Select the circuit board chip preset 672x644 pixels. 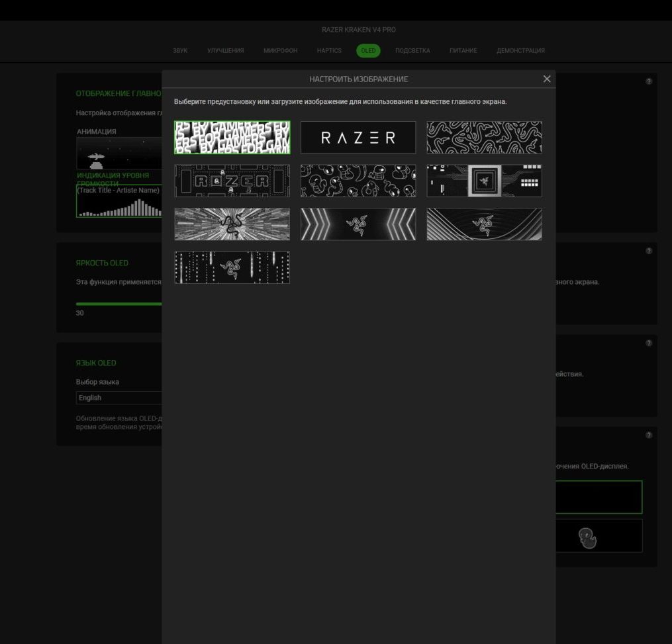[x=484, y=181]
